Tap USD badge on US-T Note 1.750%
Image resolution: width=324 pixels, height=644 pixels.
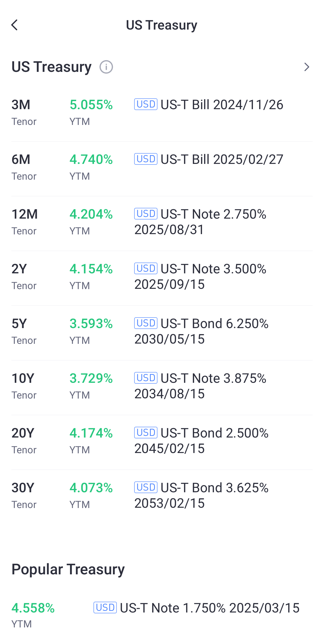[105, 608]
